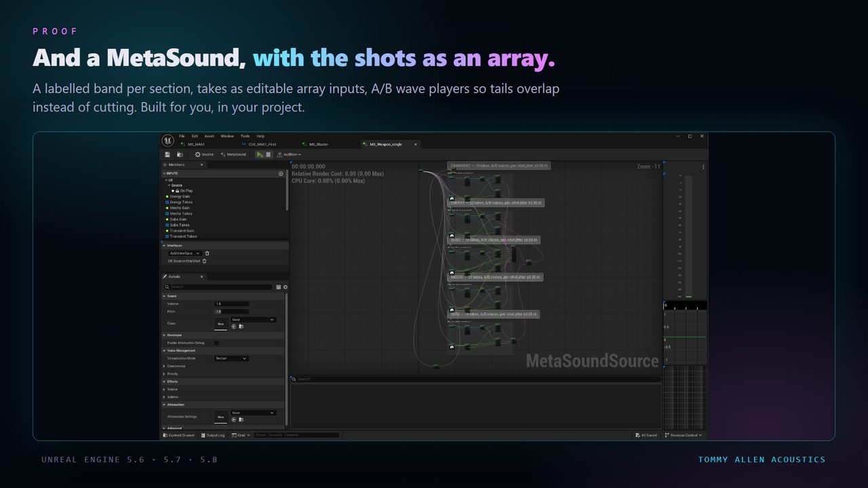This screenshot has height=488, width=868.
Task: Click the Save asset floppy icon
Action: click(x=168, y=155)
